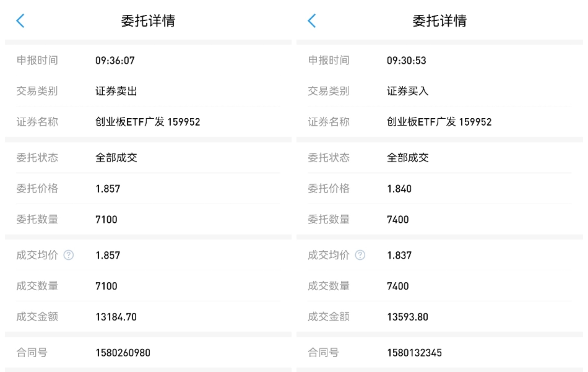Click right 委托详情 title
Viewport: 588px width, 372px height.
point(440,21)
